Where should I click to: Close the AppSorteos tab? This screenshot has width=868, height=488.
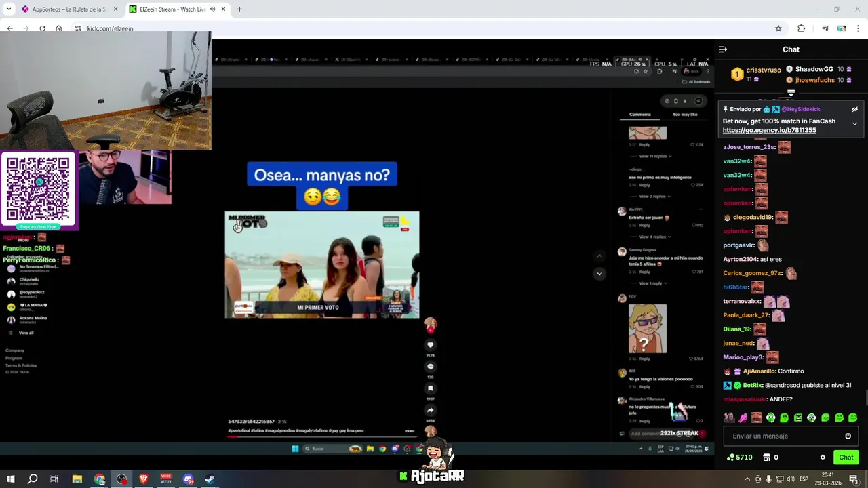(115, 9)
